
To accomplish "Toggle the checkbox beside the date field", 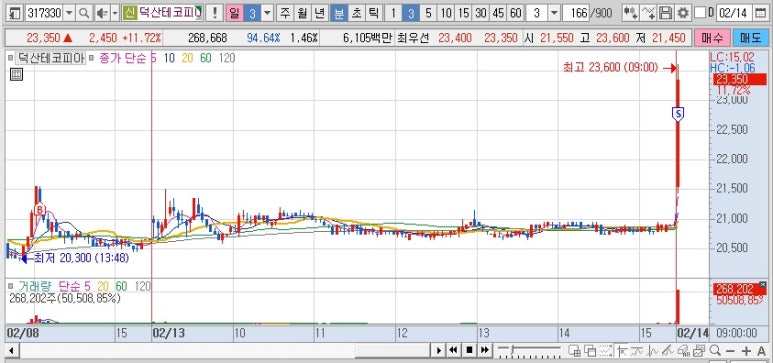I will tap(700, 13).
